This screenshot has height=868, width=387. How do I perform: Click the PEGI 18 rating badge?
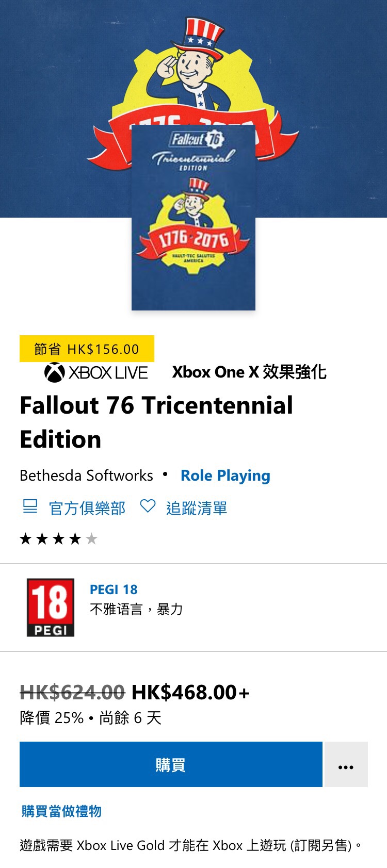point(51,608)
